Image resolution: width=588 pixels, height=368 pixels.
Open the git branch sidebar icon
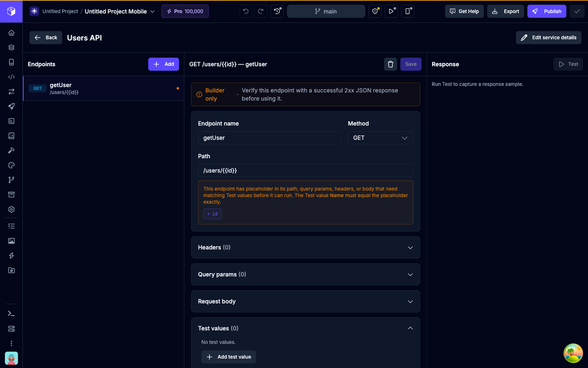tap(11, 180)
